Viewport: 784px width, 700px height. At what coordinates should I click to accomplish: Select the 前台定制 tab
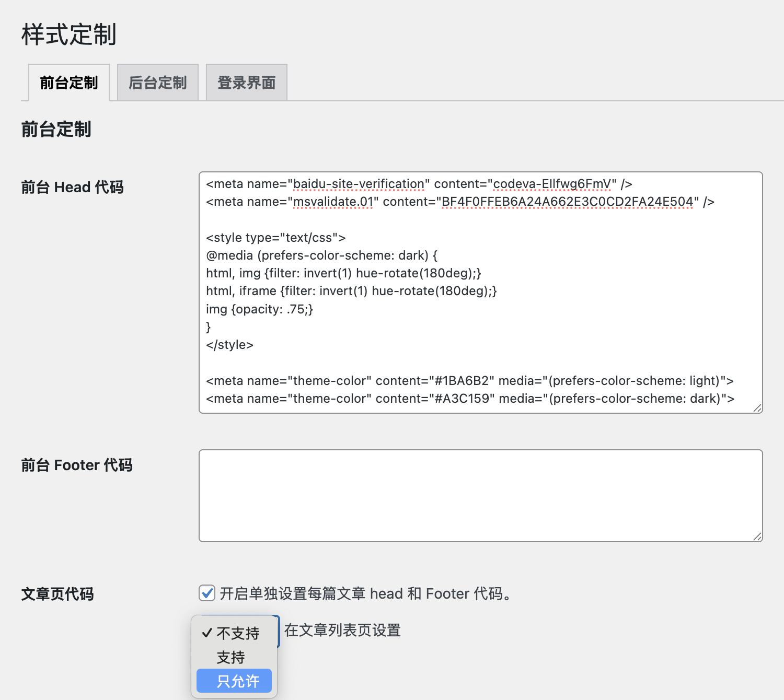pyautogui.click(x=69, y=83)
